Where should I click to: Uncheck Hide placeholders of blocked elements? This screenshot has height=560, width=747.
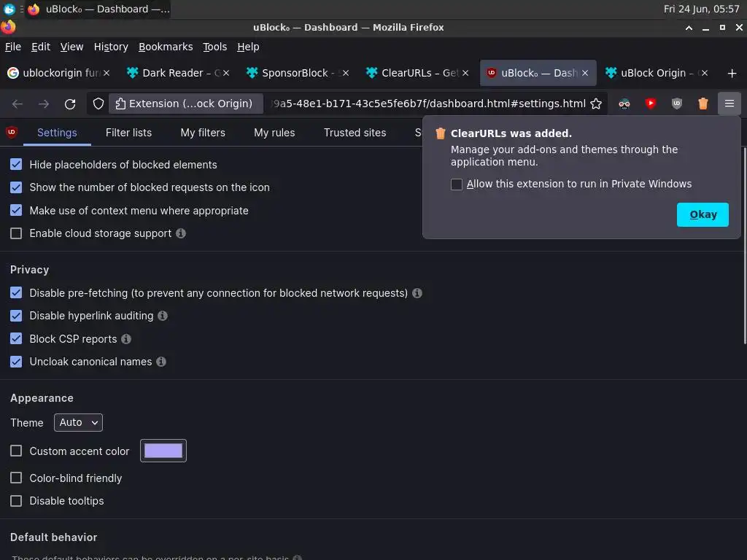(x=16, y=165)
